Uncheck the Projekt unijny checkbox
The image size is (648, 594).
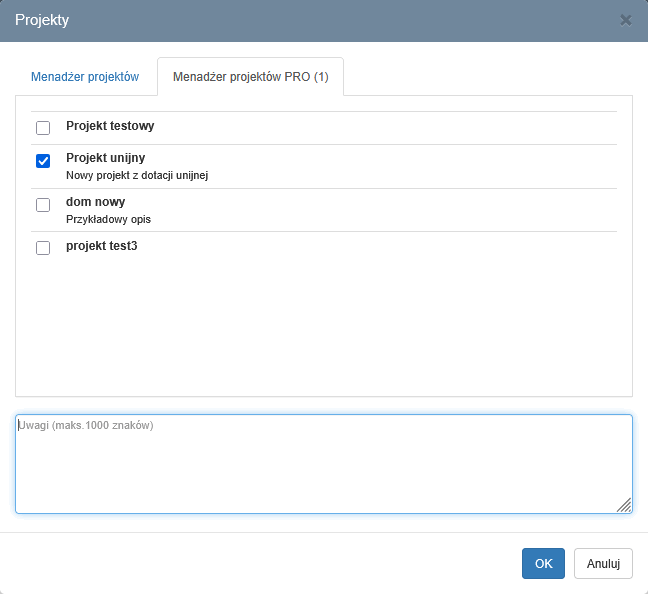click(43, 161)
